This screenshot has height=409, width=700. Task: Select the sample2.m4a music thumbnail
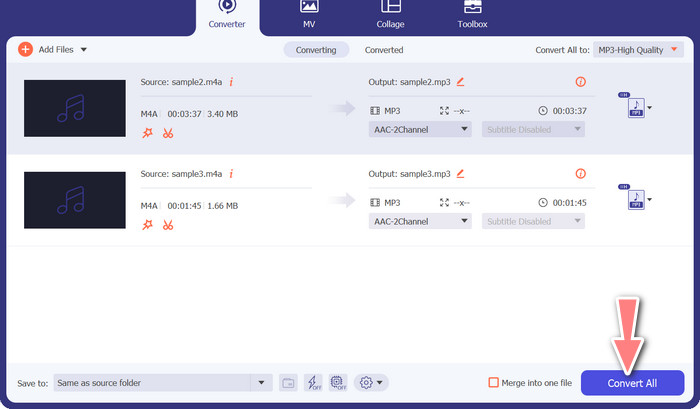(75, 109)
